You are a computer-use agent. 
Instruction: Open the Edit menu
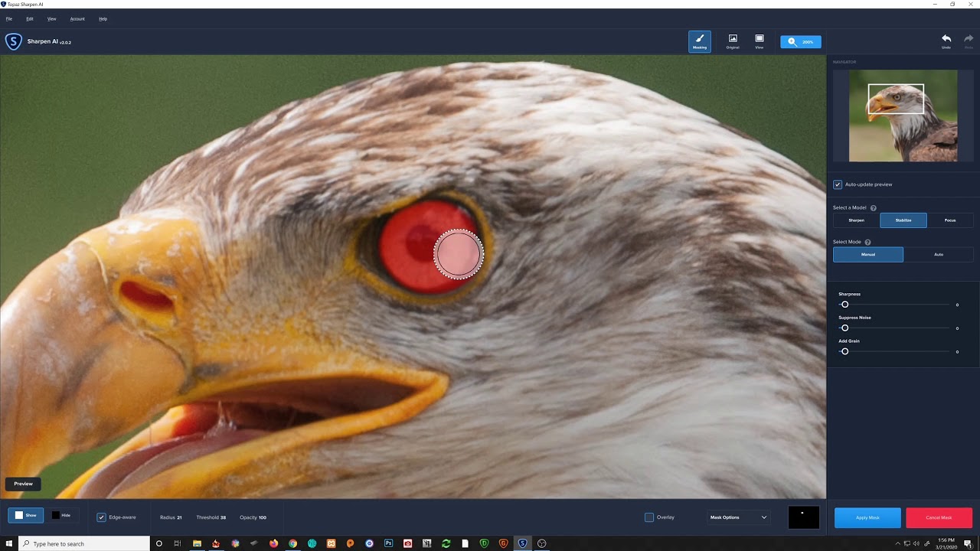pos(30,18)
